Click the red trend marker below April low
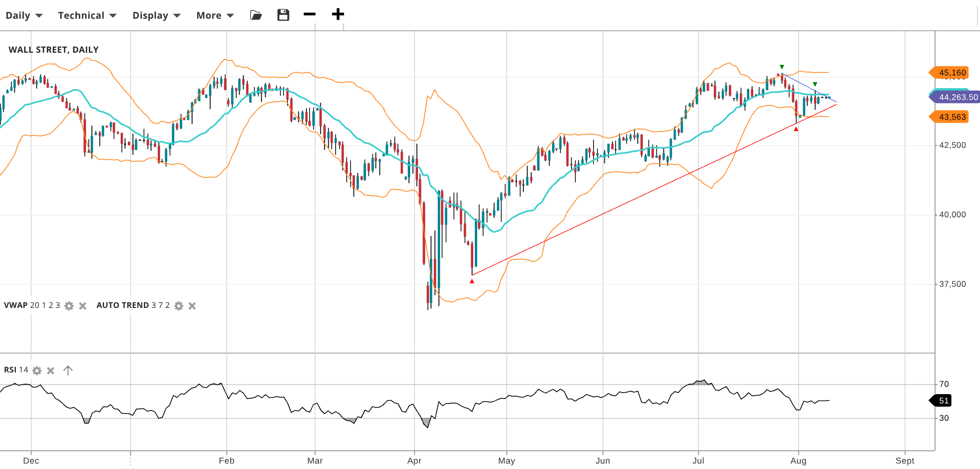 [x=472, y=281]
